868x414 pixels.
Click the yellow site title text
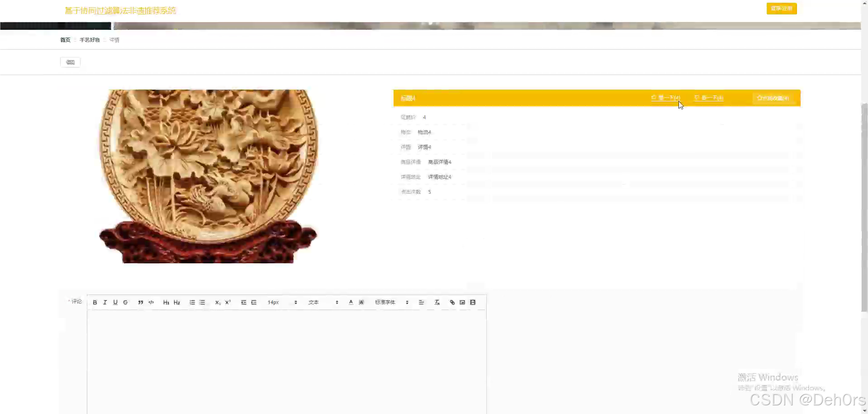(120, 10)
